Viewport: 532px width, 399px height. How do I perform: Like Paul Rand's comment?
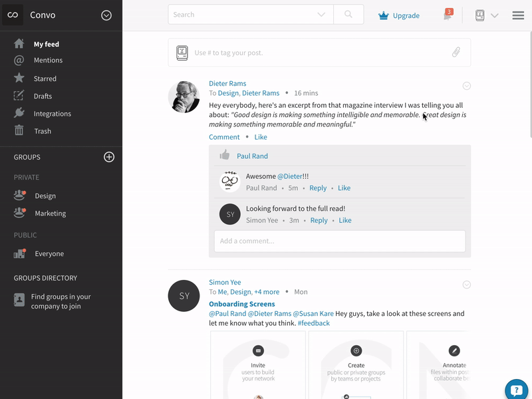[344, 188]
